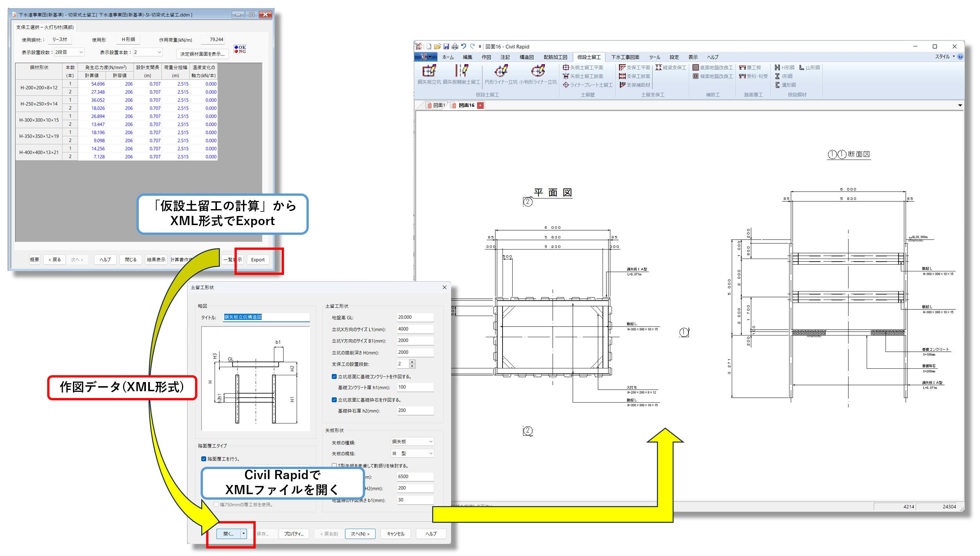The height and width of the screenshot is (556, 980).
Task: Close the 図面16 document tab
Action: (480, 106)
